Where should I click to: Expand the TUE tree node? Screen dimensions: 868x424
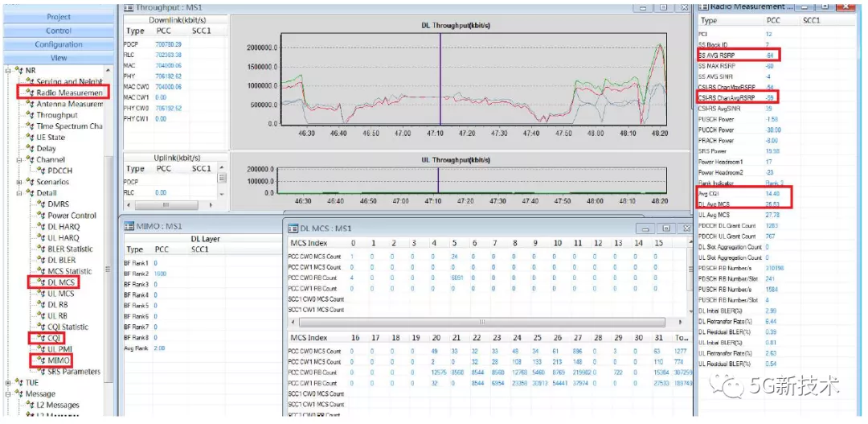[x=8, y=382]
